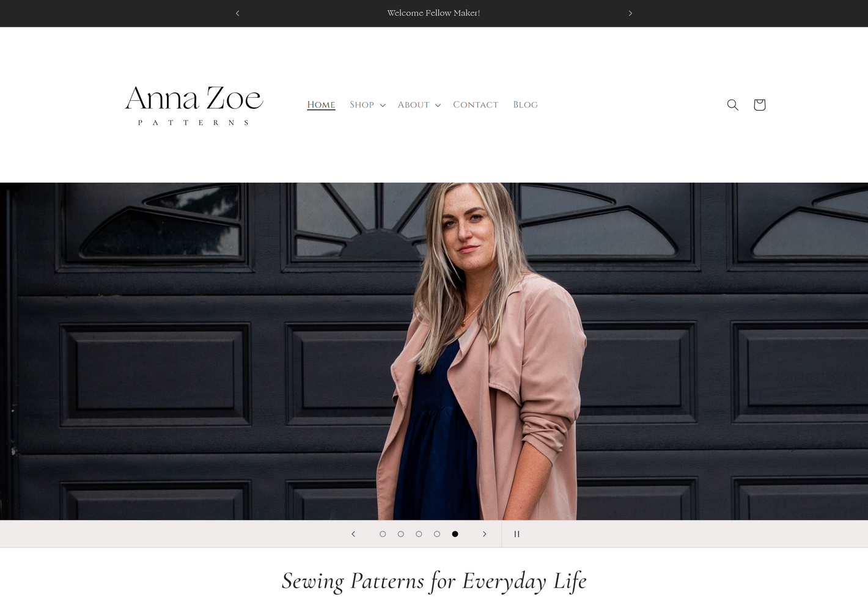Open the Contact page
Screen dimensions: 868x603
click(x=476, y=105)
